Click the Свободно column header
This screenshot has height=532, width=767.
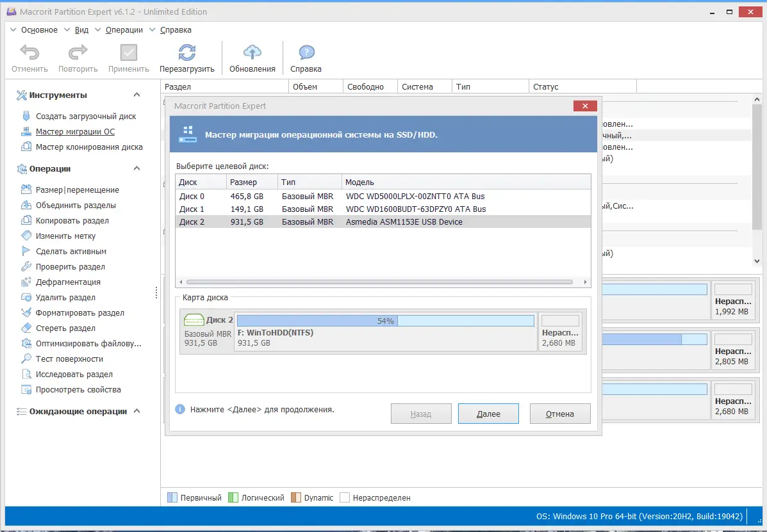point(370,86)
